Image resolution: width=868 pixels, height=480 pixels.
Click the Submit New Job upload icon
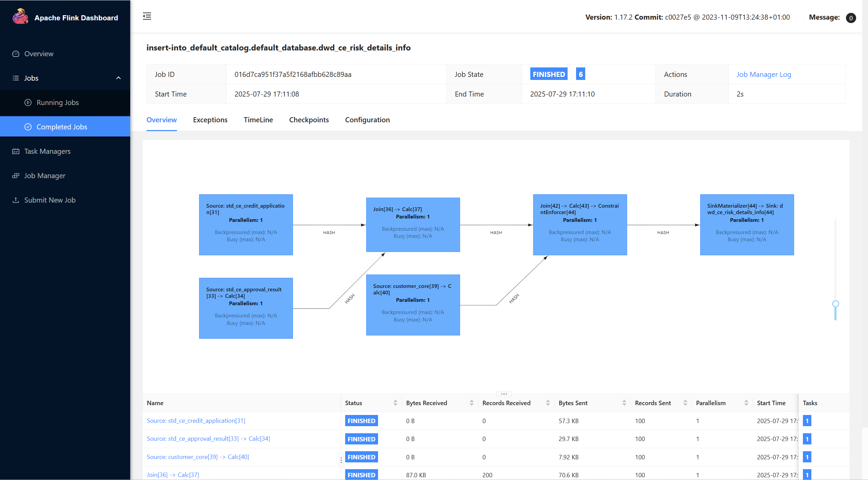tap(16, 200)
